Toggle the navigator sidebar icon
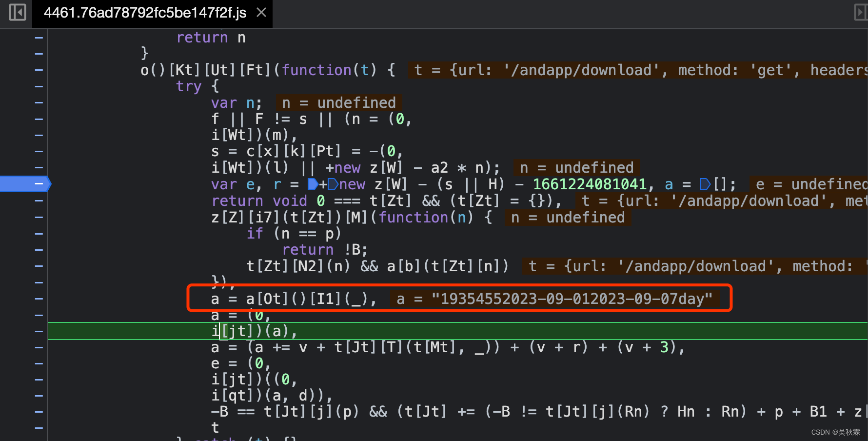Screen dimensions: 868x441 (x=18, y=12)
